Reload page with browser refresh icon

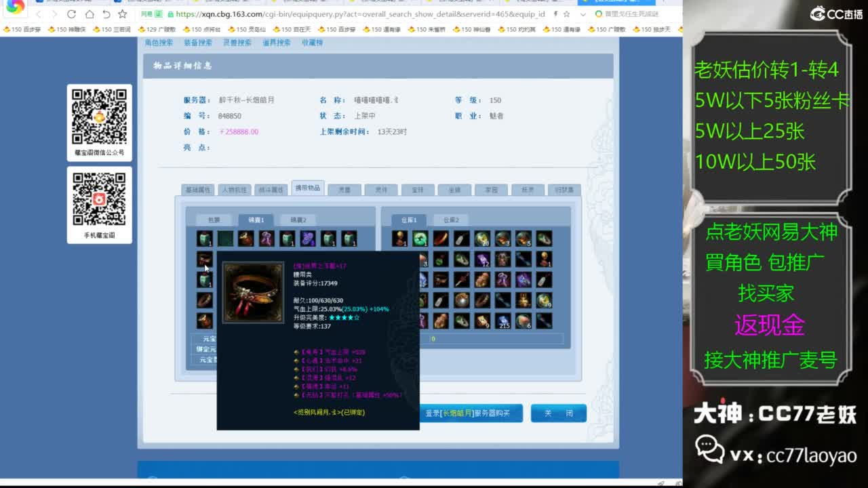click(x=72, y=14)
